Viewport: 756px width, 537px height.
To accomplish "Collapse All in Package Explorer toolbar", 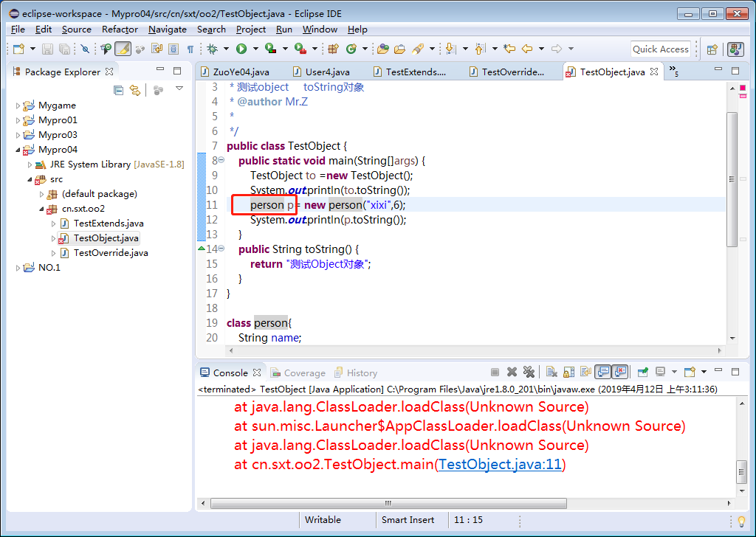I will (118, 90).
